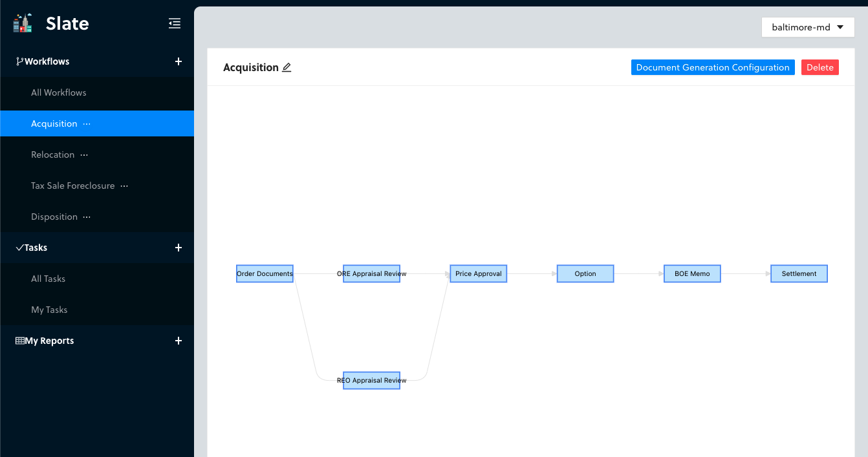Open the ellipsis menu beside Tax Sale Foreclosure
This screenshot has height=457, width=868.
click(x=125, y=186)
